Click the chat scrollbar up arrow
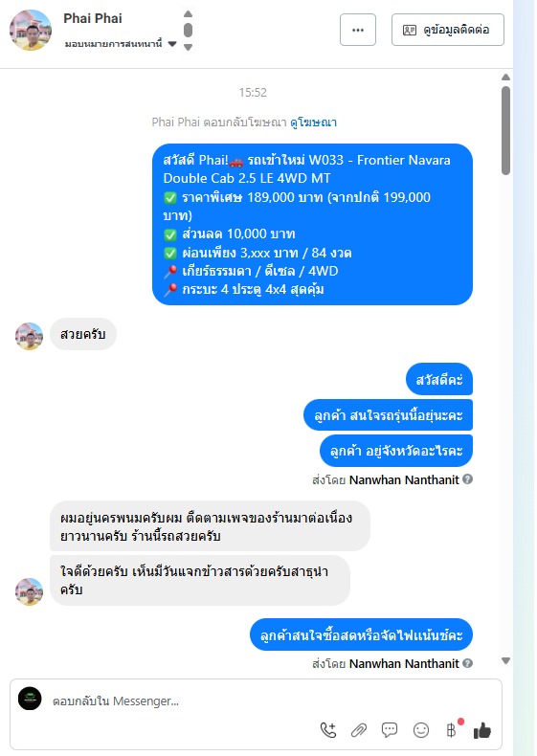The image size is (537, 756). (505, 78)
